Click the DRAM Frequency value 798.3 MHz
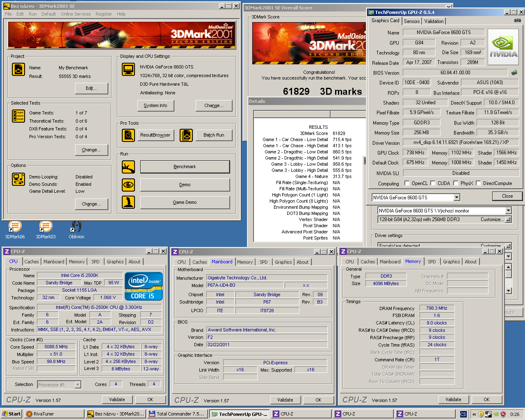Screen dimensions: 525x420 pyautogui.click(x=437, y=308)
